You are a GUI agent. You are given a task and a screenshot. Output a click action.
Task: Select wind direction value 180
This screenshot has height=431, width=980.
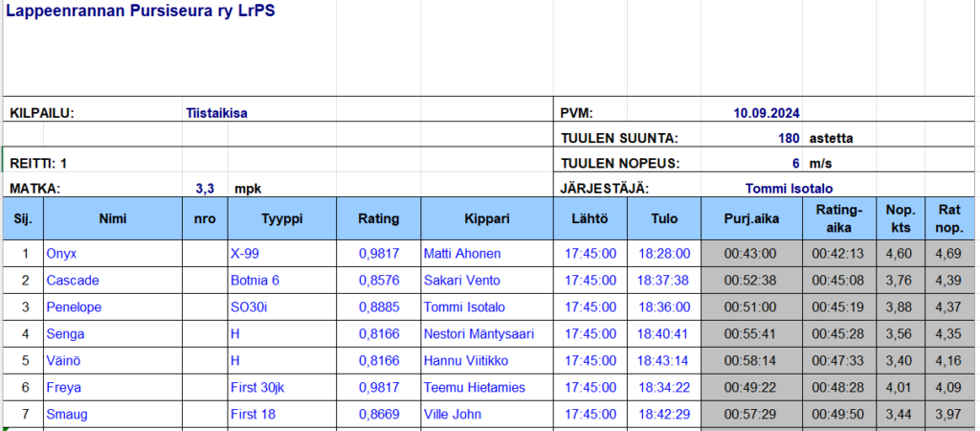(x=789, y=138)
